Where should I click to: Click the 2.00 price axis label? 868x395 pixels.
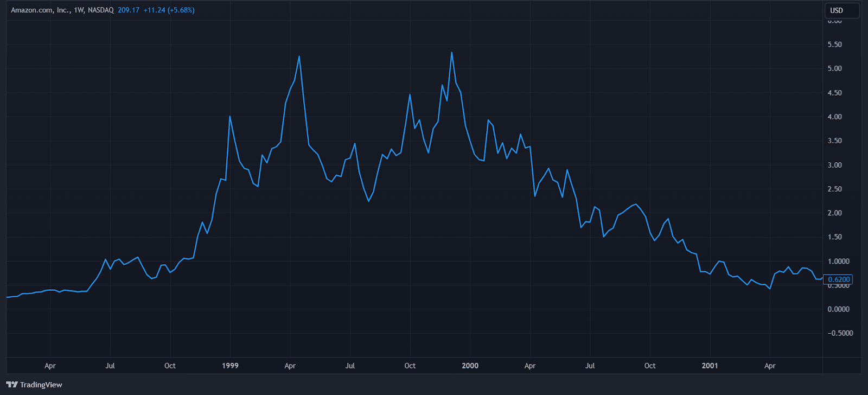(834, 213)
